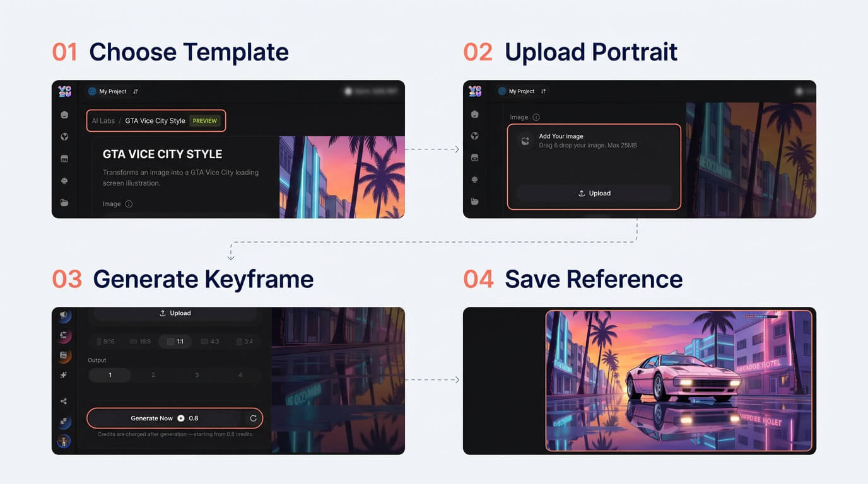Image resolution: width=868 pixels, height=484 pixels.
Task: Open the gallery card icon in Choose Template sidebar
Action: 64,159
